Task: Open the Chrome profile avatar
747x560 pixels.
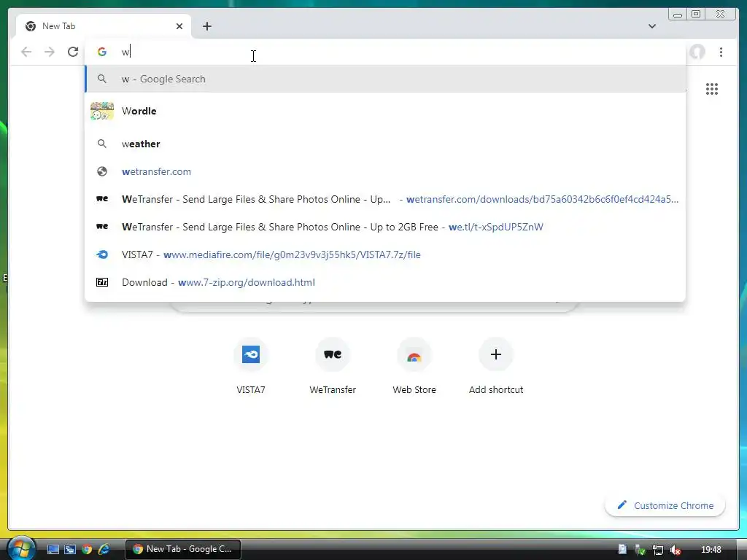Action: pos(697,52)
